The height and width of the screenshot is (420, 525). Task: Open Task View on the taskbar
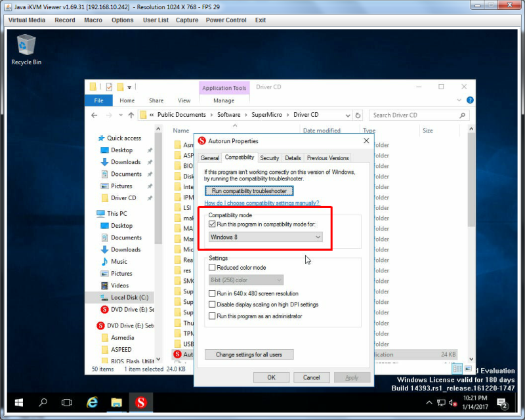click(67, 402)
